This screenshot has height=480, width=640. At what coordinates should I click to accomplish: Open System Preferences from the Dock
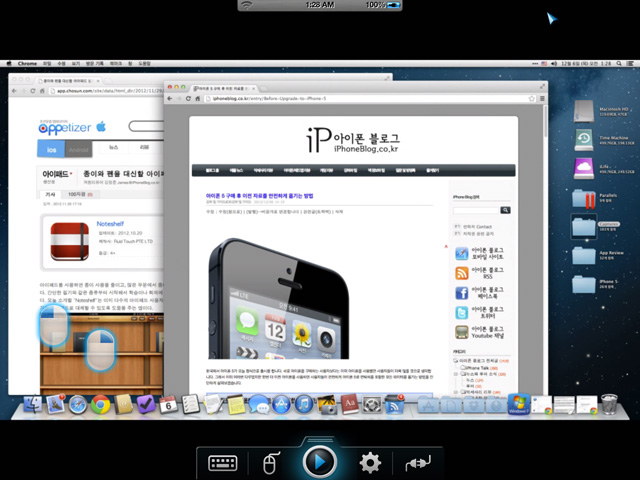point(372,405)
